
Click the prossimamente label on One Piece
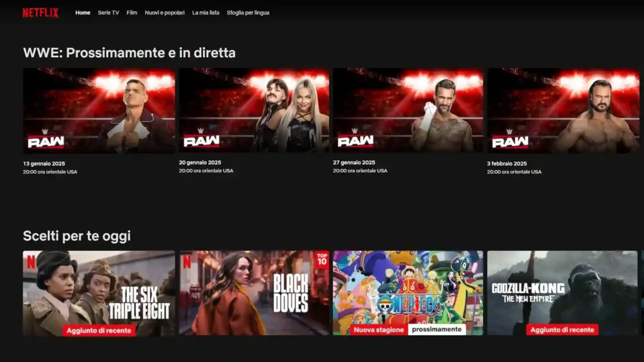(437, 329)
